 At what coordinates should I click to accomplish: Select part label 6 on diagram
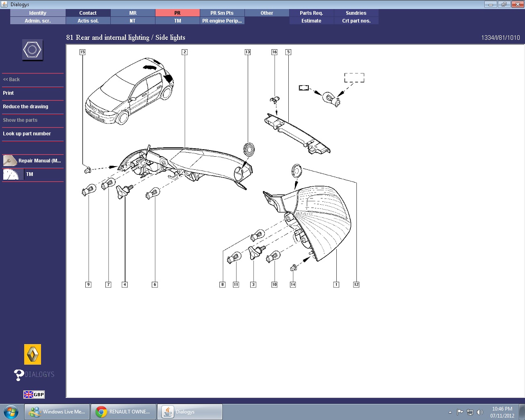point(155,285)
